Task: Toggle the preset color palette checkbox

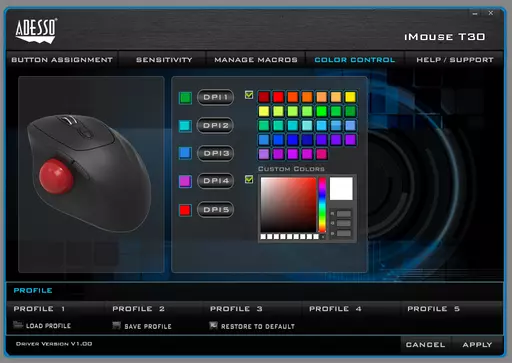Action: (x=249, y=95)
